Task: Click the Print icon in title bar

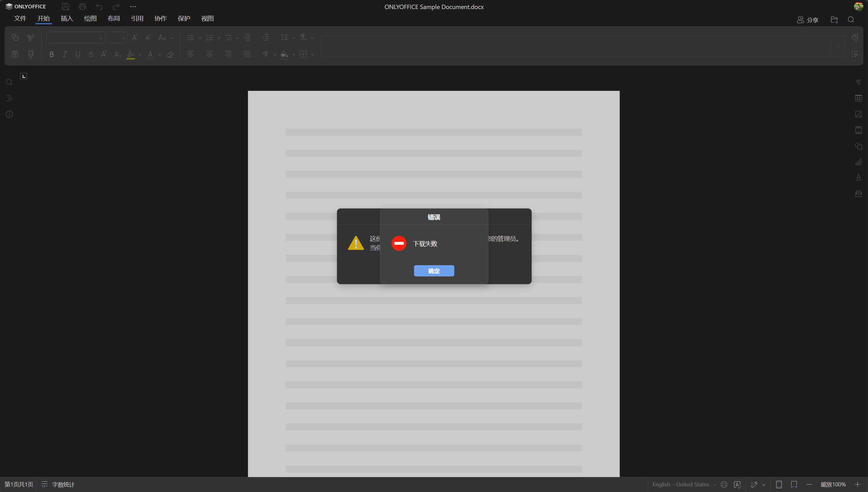Action: (x=82, y=7)
